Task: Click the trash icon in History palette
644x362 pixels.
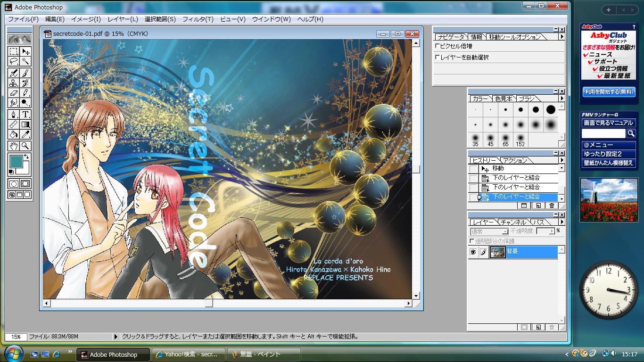Action: pyautogui.click(x=552, y=206)
